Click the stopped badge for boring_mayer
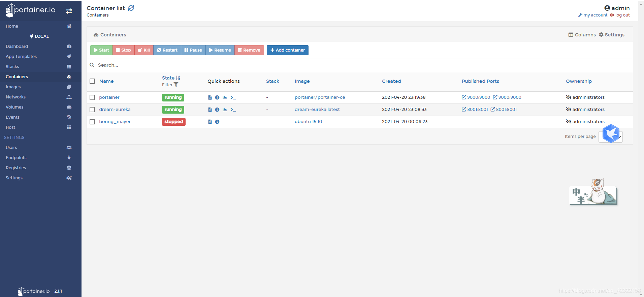The width and height of the screenshot is (644, 297). coord(174,122)
